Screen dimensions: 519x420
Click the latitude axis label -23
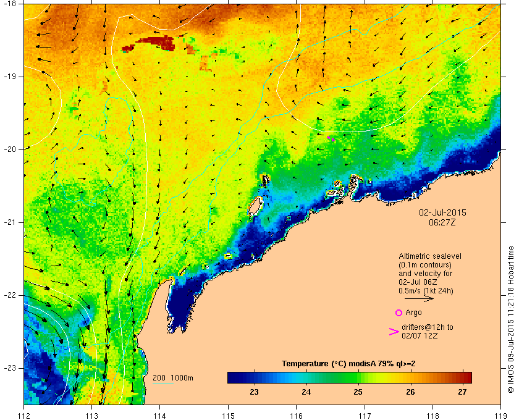9,367
